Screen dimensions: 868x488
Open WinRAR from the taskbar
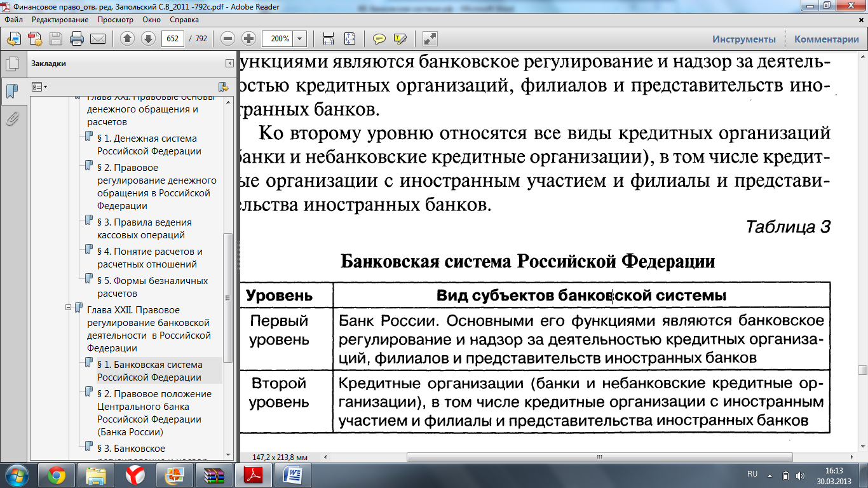tap(214, 475)
